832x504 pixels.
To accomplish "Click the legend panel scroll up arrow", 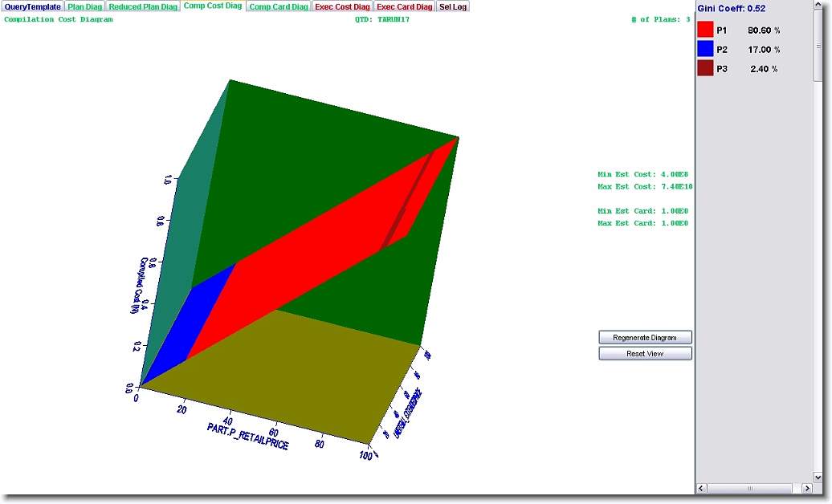I will point(818,6).
